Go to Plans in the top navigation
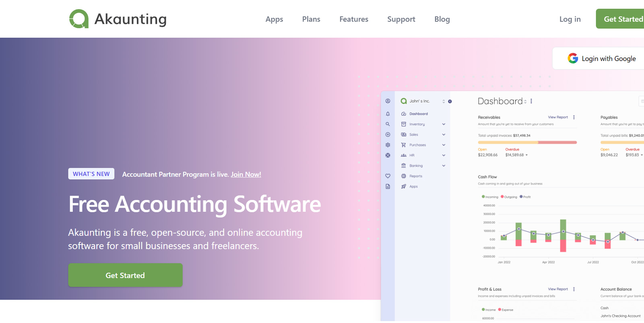Screen dimensions: 644x323 pos(311,19)
